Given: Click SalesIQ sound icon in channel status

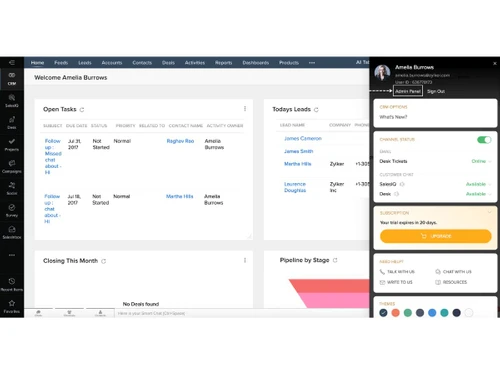Looking at the screenshot, I should [x=402, y=184].
